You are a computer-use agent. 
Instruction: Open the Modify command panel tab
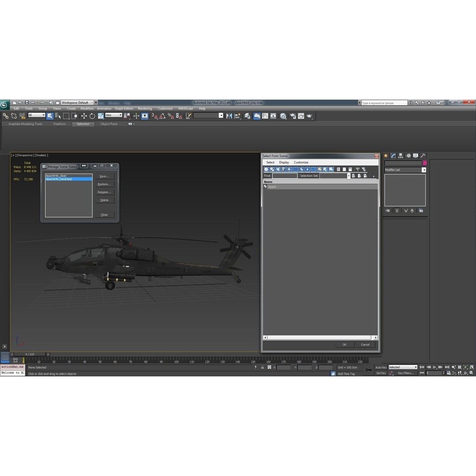(x=394, y=156)
